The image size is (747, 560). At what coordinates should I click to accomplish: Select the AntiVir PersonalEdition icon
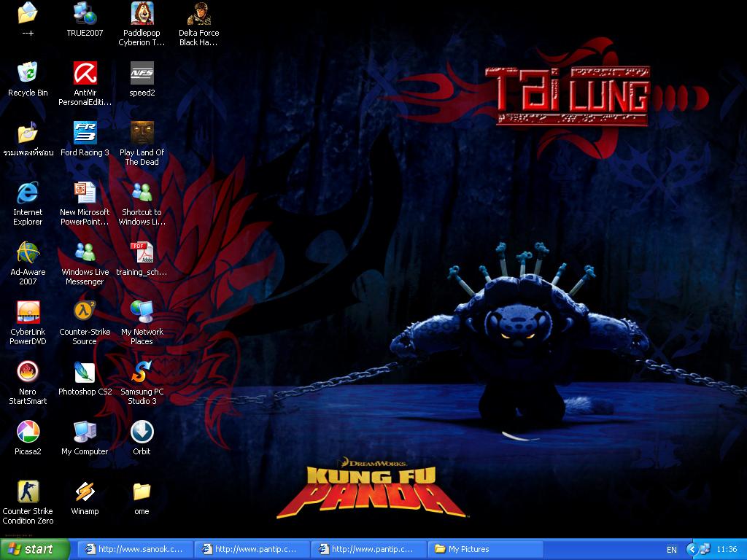[85, 72]
